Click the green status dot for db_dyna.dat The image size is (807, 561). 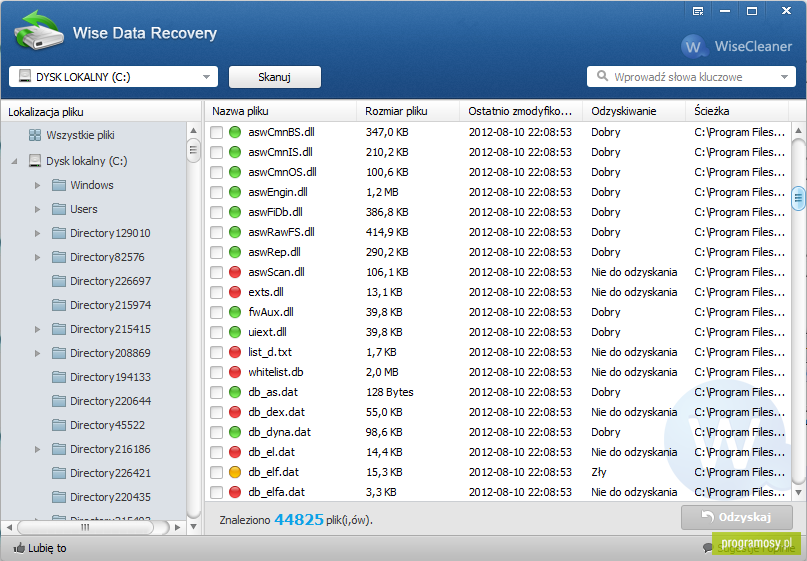[x=235, y=432]
